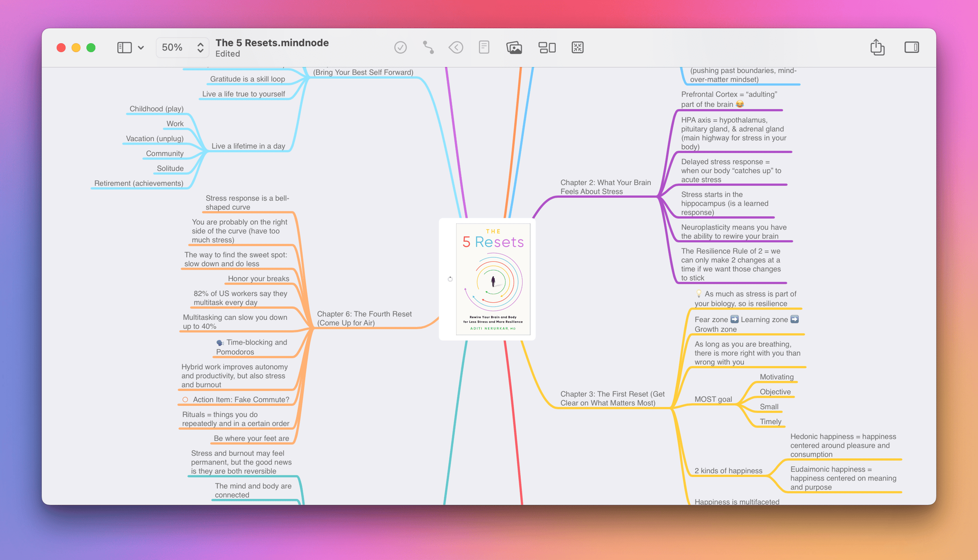Click the Retirement (achievements) node
The width and height of the screenshot is (978, 560).
point(139,183)
